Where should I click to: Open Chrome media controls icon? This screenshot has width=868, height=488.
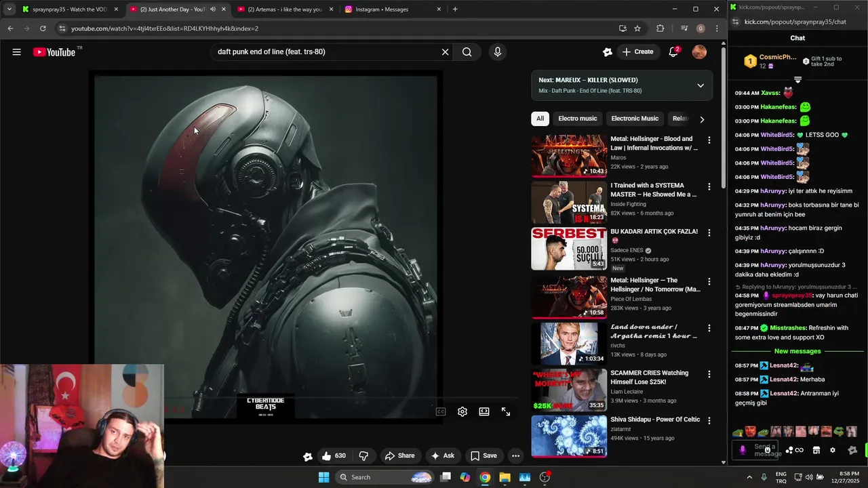[684, 28]
